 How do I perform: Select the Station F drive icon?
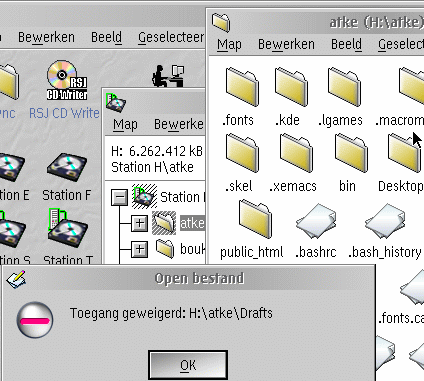coord(67,168)
